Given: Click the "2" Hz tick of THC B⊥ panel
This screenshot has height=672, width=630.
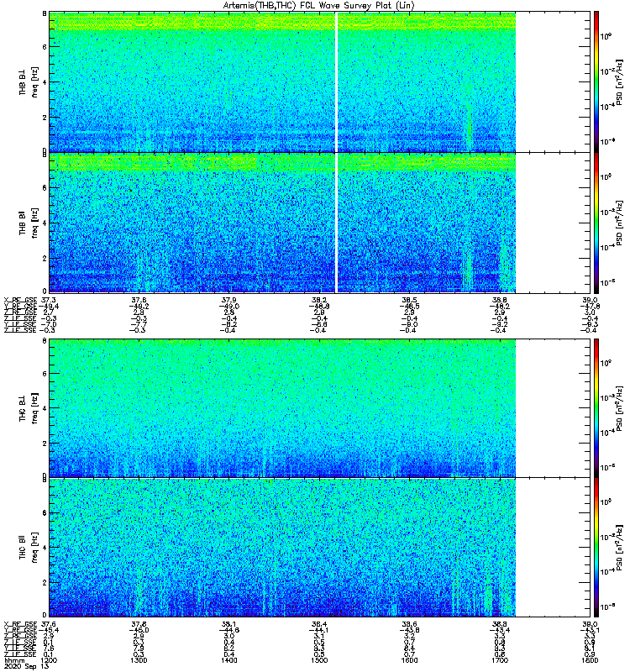Looking at the screenshot, I should [x=45, y=443].
